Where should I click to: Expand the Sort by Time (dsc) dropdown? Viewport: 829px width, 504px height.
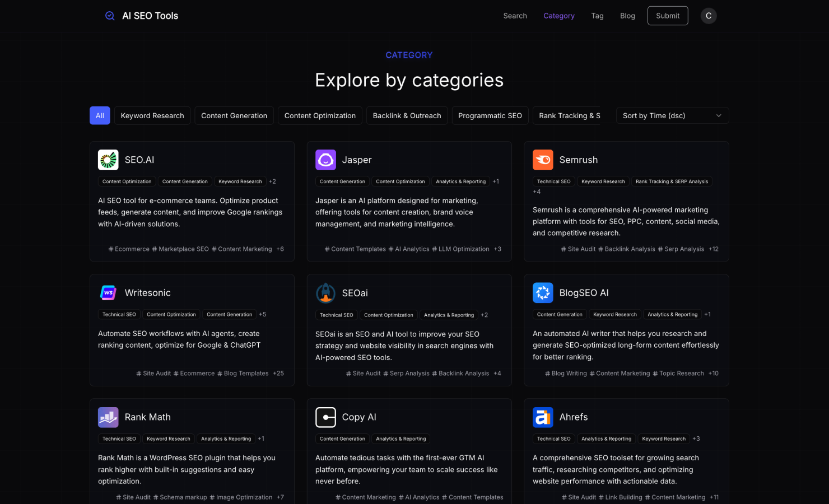672,115
